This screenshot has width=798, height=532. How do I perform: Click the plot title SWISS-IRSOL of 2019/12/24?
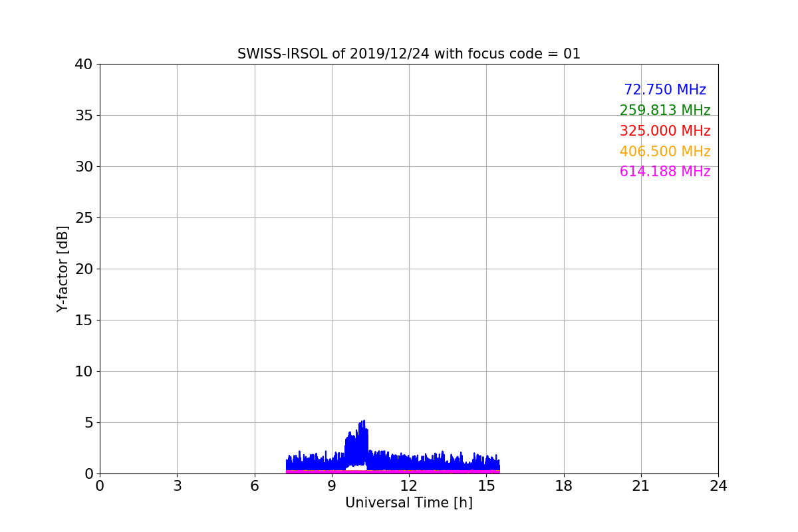409,54
